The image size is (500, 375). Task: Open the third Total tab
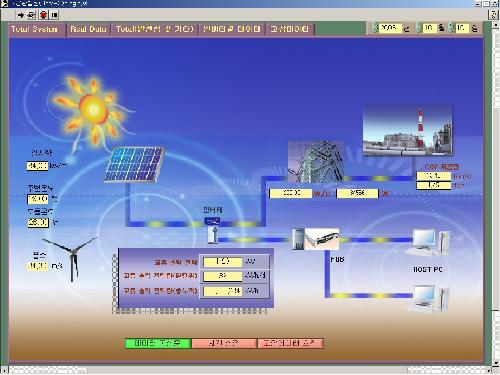pyautogui.click(x=155, y=29)
